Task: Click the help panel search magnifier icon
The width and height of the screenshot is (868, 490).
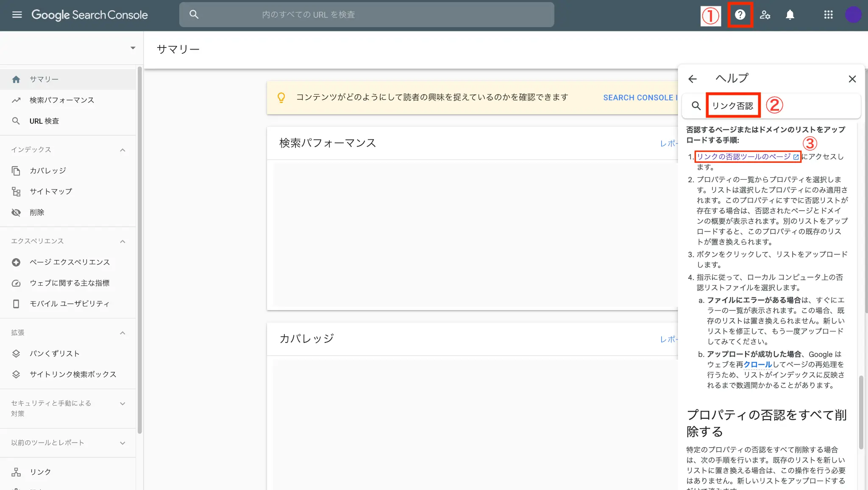Action: click(696, 106)
